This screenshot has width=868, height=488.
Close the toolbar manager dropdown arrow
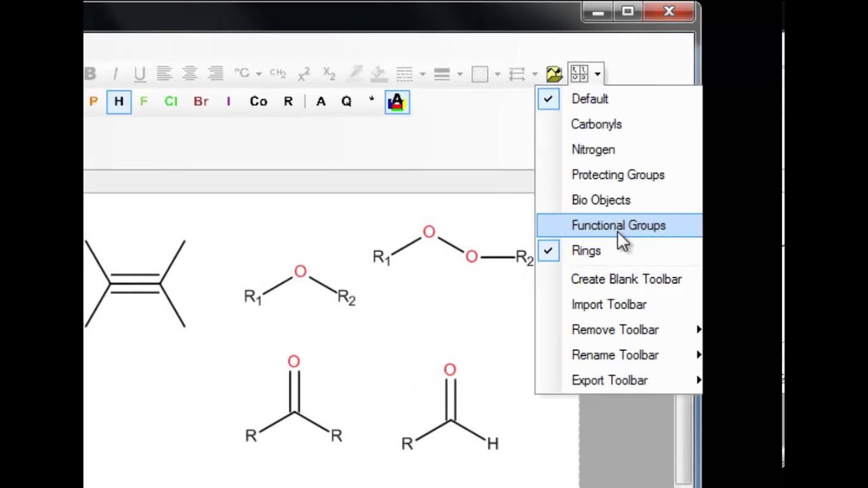click(x=597, y=74)
